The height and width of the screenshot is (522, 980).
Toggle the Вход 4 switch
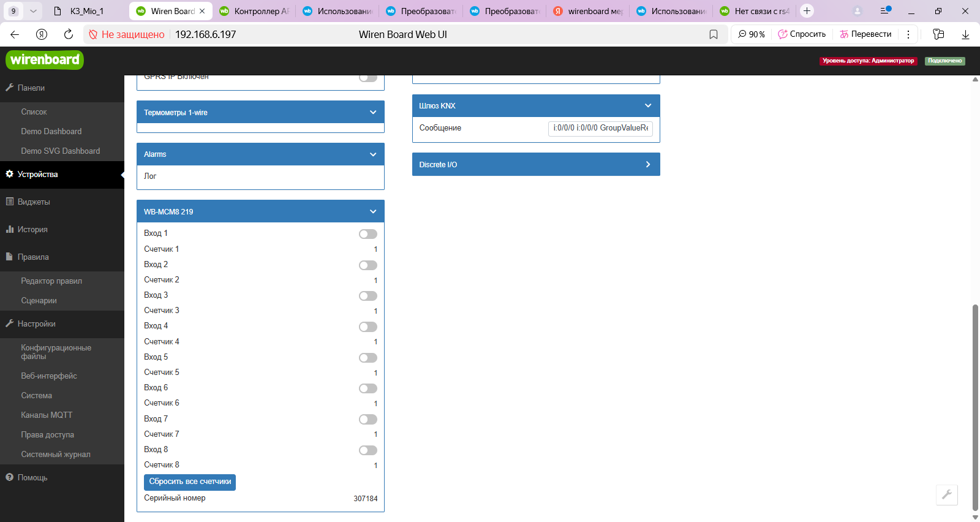tap(367, 327)
